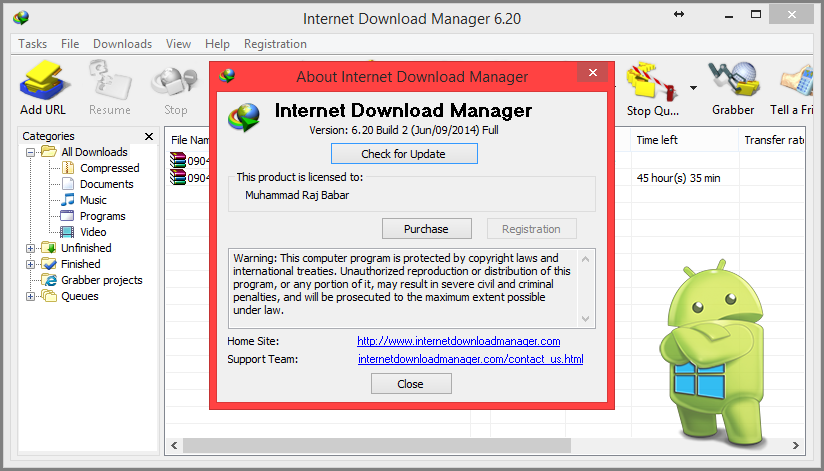Select the Compressed category

click(x=109, y=168)
